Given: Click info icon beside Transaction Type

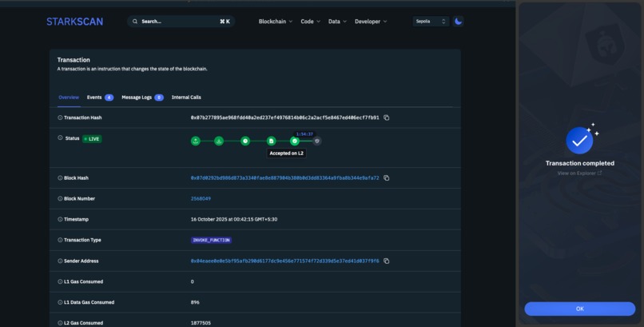Looking at the screenshot, I should coord(60,240).
